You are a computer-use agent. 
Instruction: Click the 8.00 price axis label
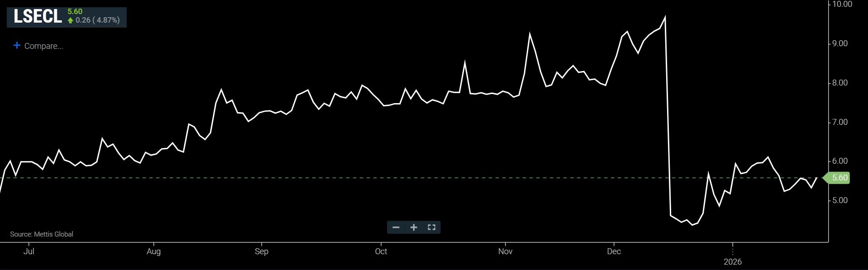840,83
